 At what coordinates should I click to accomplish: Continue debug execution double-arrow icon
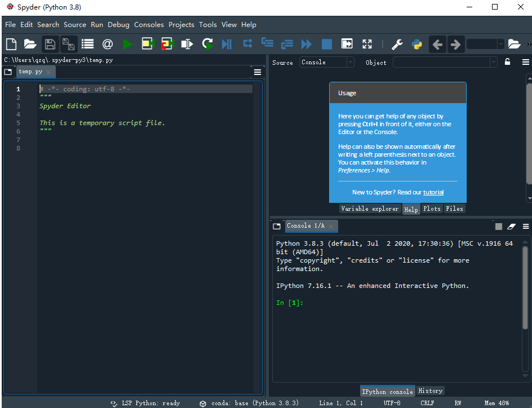pos(307,44)
